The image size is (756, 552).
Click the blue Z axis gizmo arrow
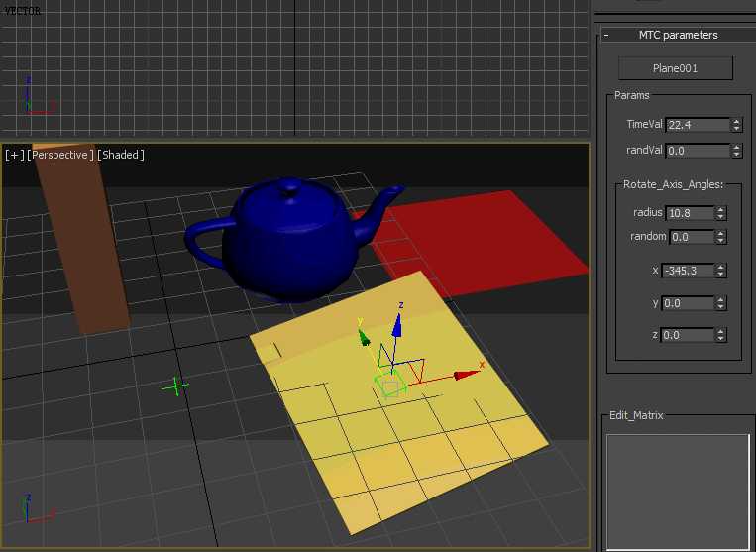396,326
